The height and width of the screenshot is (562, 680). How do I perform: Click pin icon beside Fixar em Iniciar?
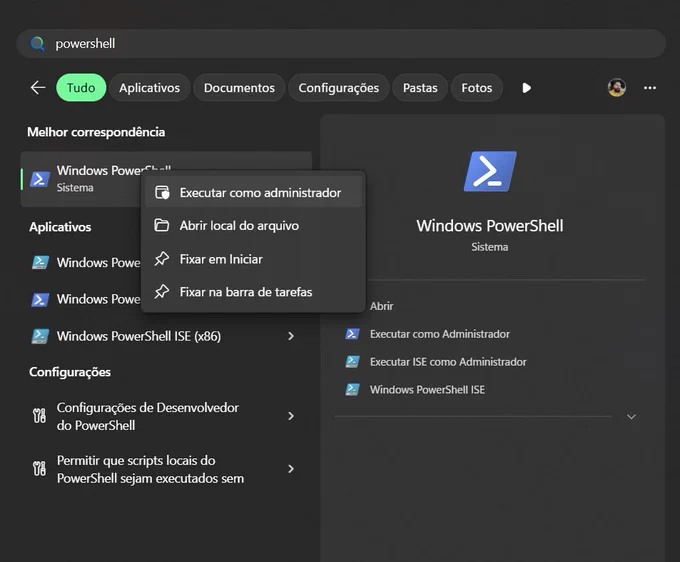point(162,258)
